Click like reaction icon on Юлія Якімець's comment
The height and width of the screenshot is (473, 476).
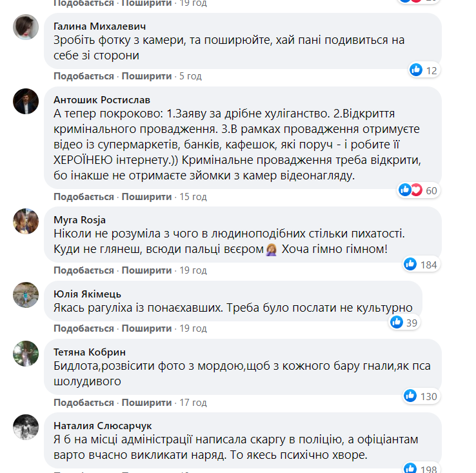tap(397, 322)
